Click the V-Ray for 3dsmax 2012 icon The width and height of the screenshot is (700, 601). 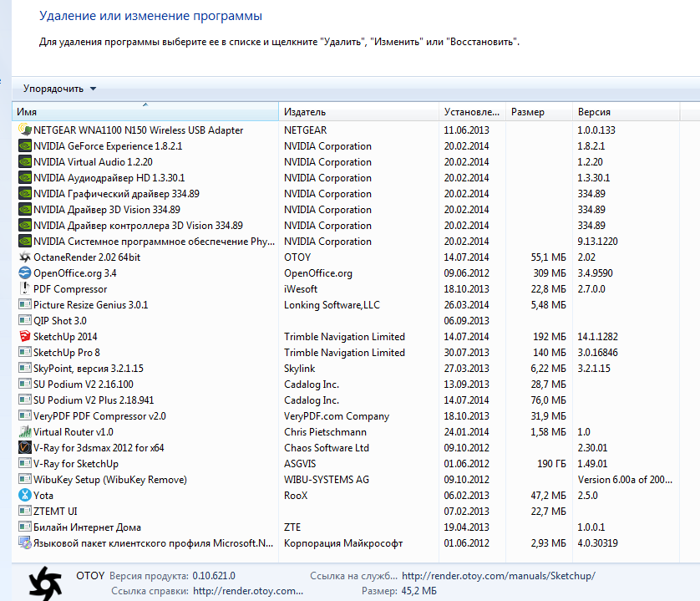pyautogui.click(x=25, y=447)
